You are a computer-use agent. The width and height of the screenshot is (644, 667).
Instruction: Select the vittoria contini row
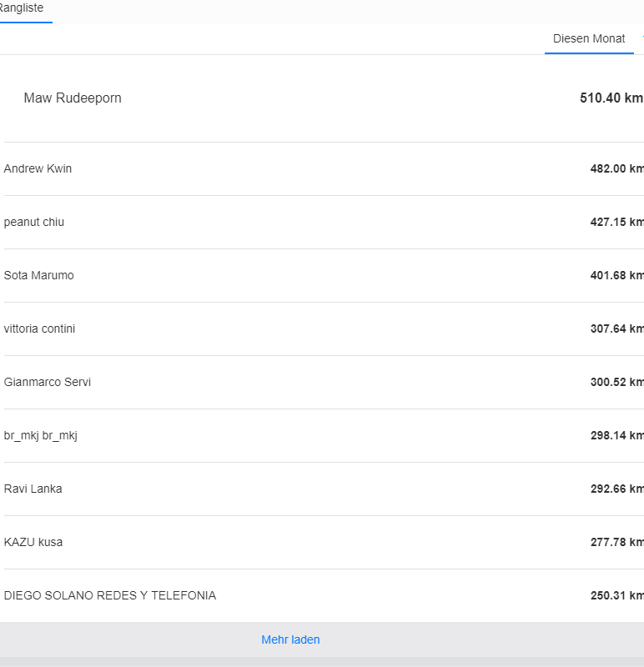39,328
